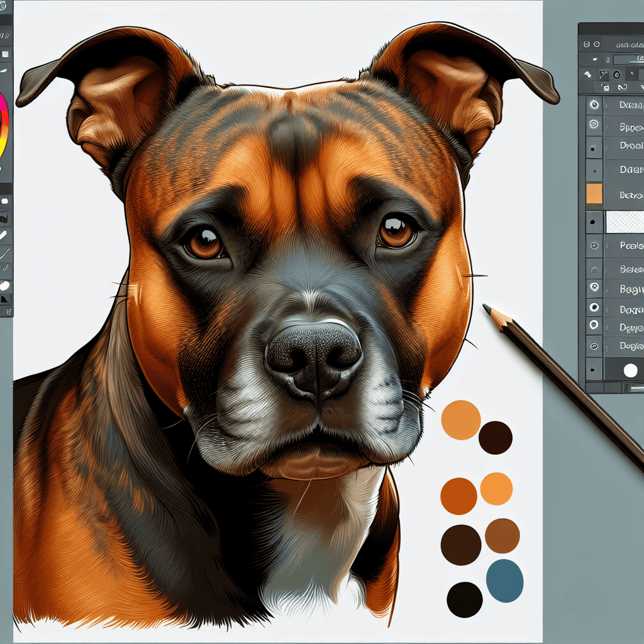Select the checkered transparent layer thumbnail

point(624,222)
